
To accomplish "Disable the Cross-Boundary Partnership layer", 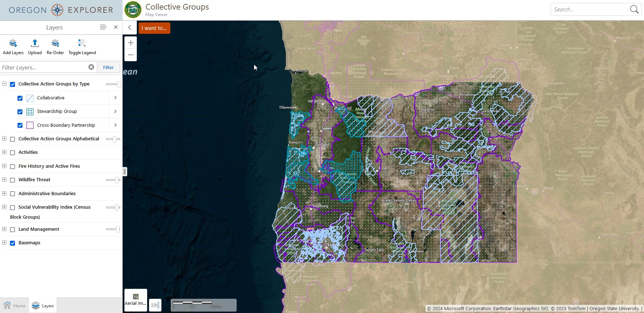I will click(20, 125).
